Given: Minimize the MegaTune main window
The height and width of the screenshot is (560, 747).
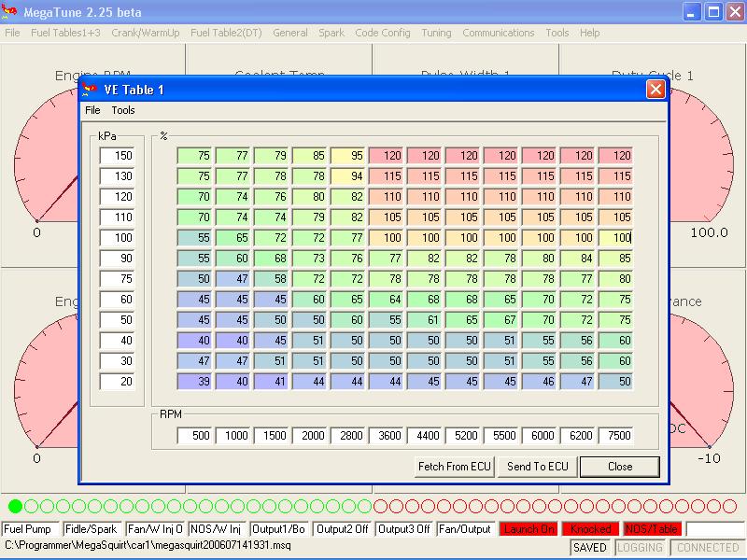Looking at the screenshot, I should 691,12.
